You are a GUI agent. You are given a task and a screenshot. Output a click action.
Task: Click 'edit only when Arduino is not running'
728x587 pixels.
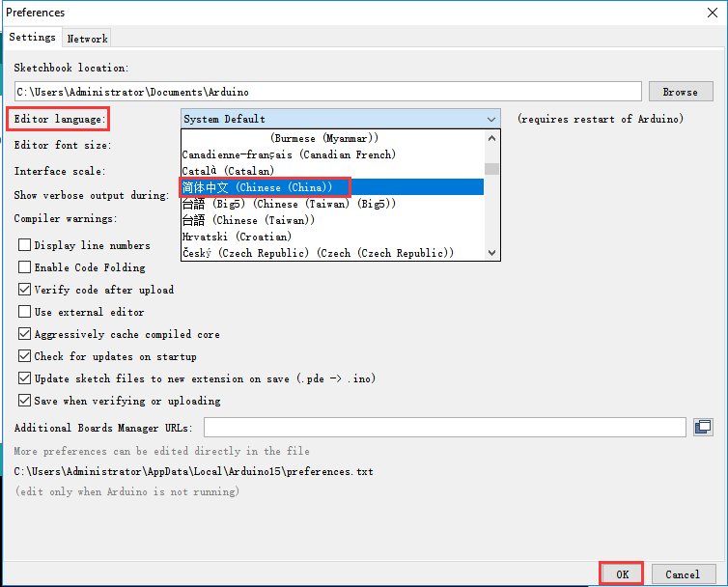pyautogui.click(x=127, y=491)
